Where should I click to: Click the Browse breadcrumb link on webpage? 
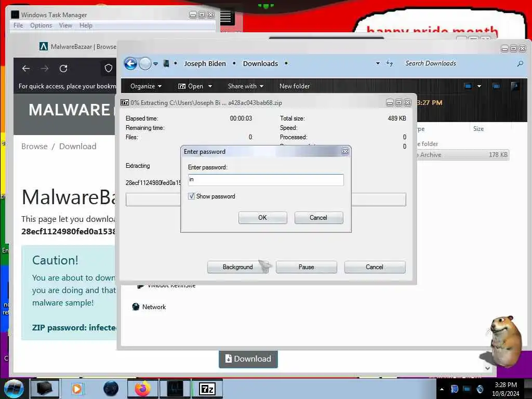click(x=34, y=146)
